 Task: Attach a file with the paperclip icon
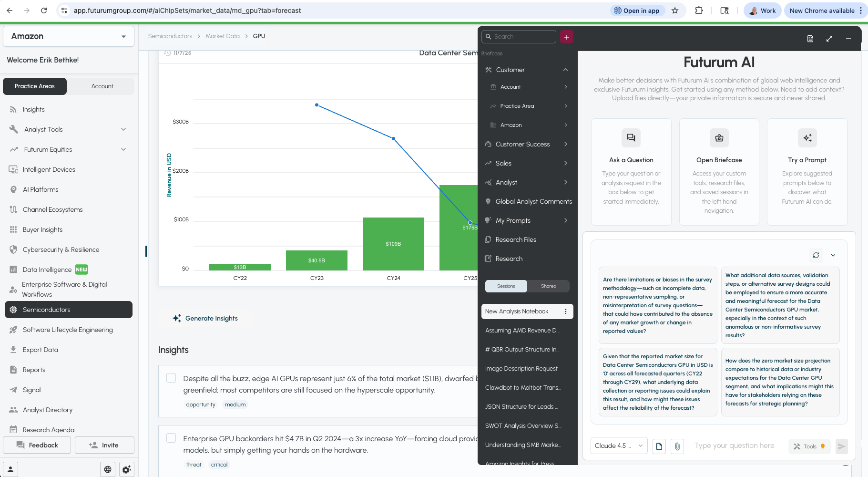click(x=677, y=446)
